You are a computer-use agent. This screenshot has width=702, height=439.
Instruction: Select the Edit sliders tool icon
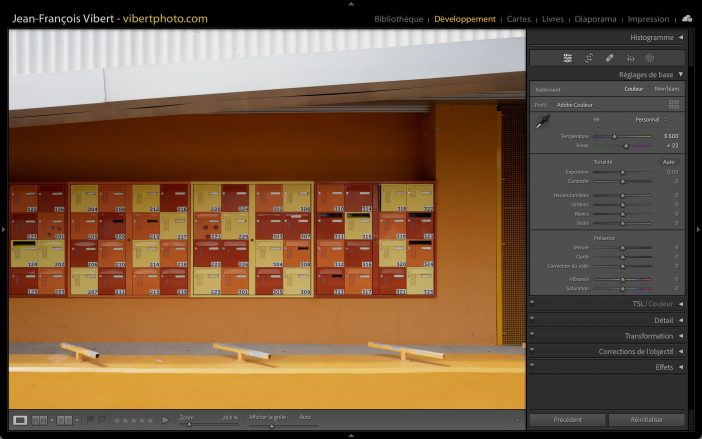[x=567, y=58]
